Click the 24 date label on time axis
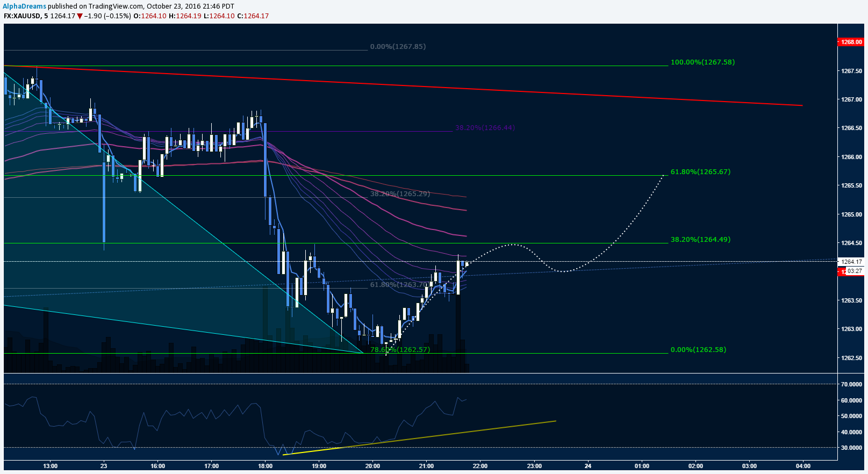Viewport: 868px width, 474px height. 588,466
